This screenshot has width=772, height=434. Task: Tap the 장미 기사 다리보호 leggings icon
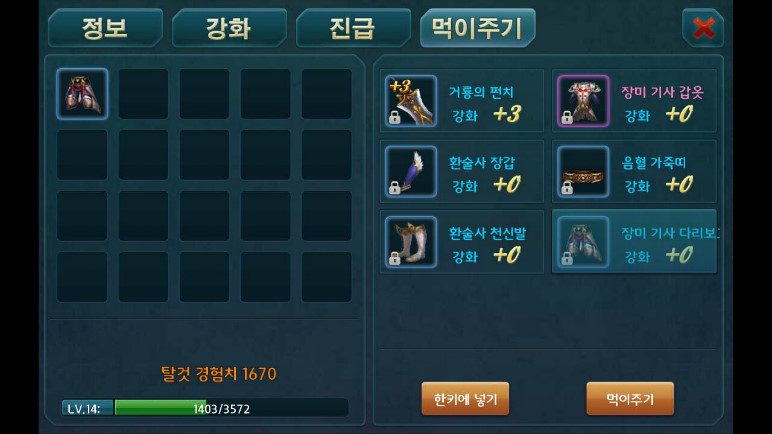(583, 242)
